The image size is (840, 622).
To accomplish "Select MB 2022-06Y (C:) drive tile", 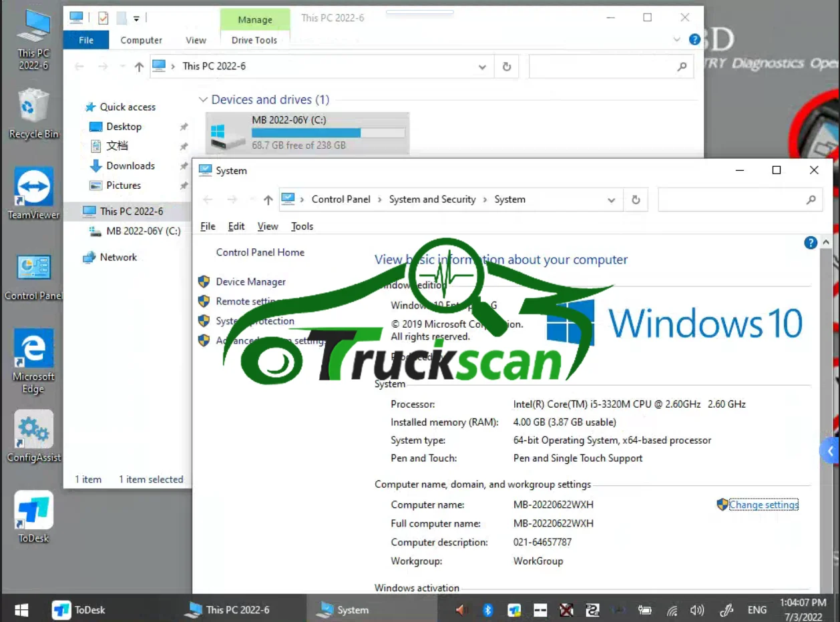I will (307, 133).
